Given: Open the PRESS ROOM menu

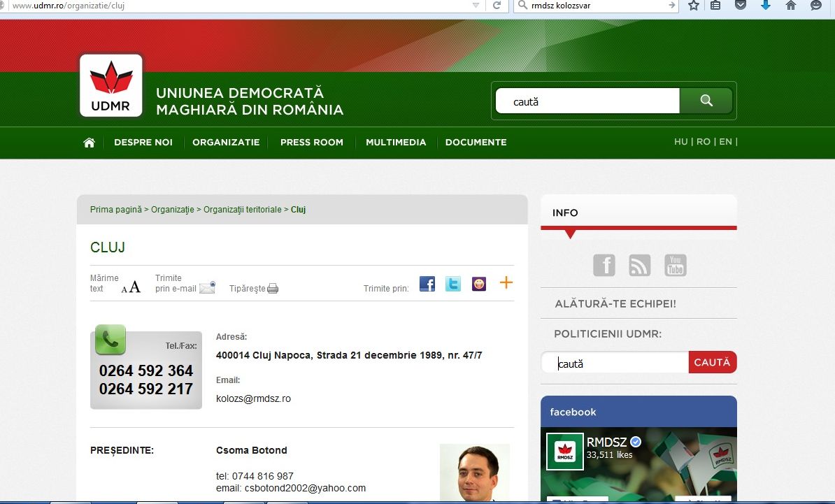Looking at the screenshot, I should point(312,142).
